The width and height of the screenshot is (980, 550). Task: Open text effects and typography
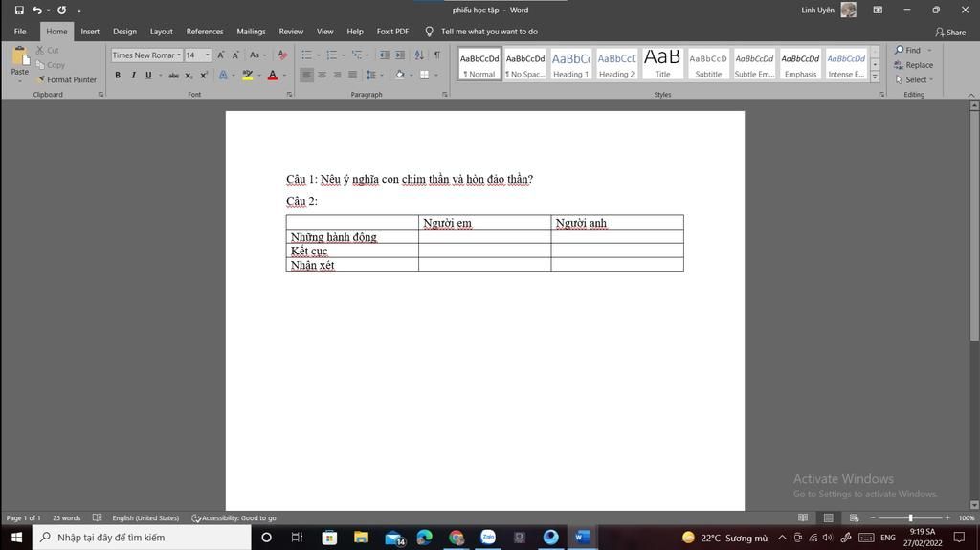(x=223, y=75)
